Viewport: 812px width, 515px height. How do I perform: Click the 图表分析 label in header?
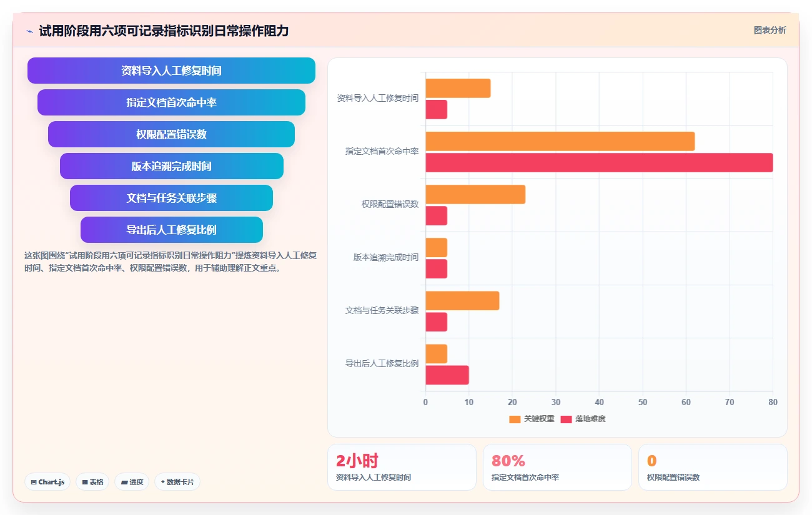(770, 30)
